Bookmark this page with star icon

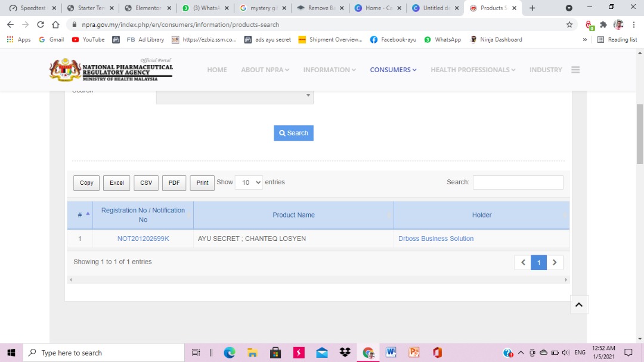569,24
